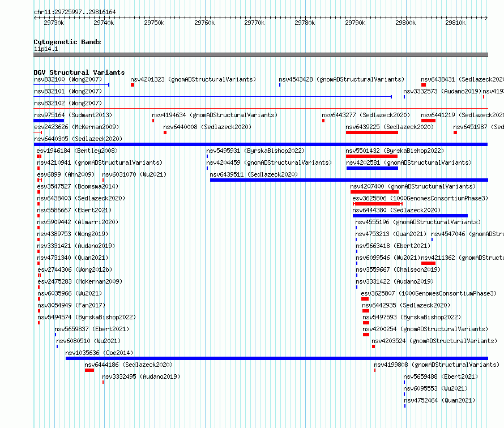Select nsv6080510 (Wu2021) label

pos(88,341)
